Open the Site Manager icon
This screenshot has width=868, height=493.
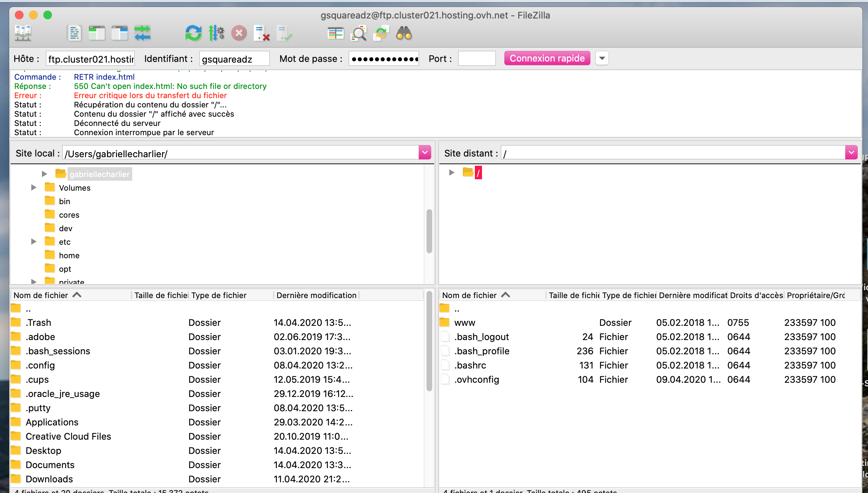click(x=23, y=34)
